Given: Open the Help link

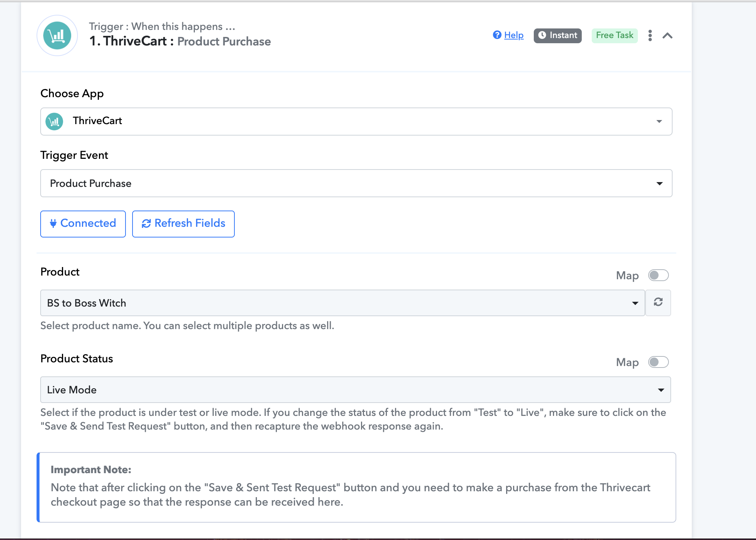Looking at the screenshot, I should click(513, 35).
